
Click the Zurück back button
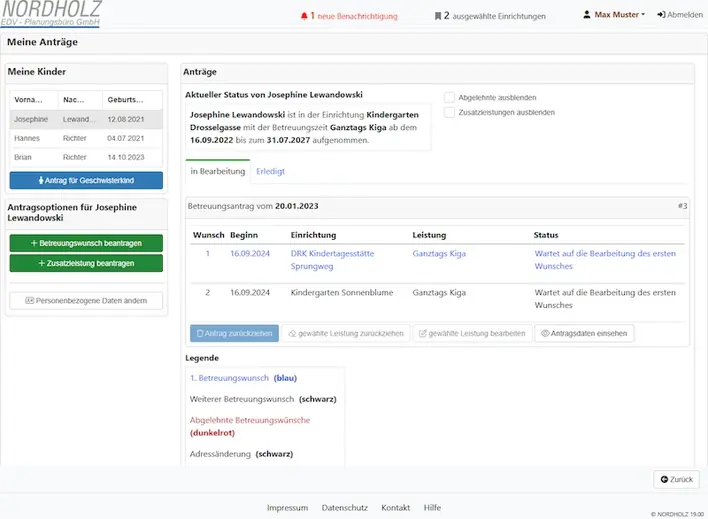point(676,479)
